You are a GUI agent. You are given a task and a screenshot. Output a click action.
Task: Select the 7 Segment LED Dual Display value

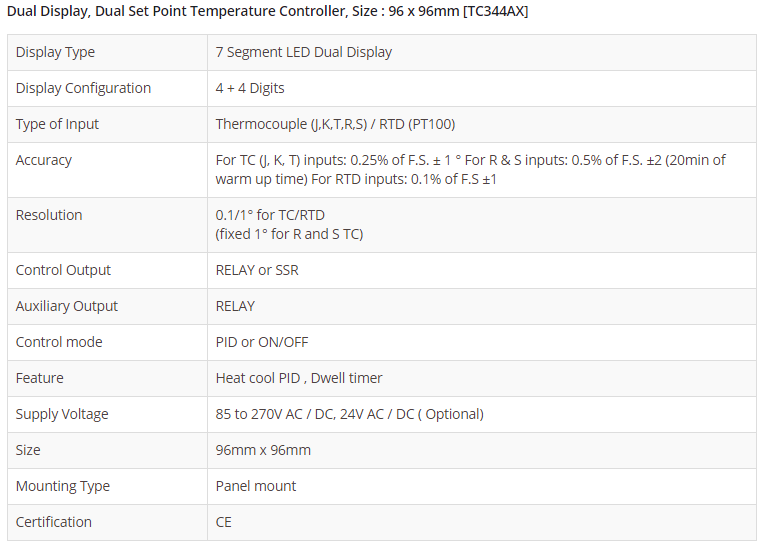[304, 52]
